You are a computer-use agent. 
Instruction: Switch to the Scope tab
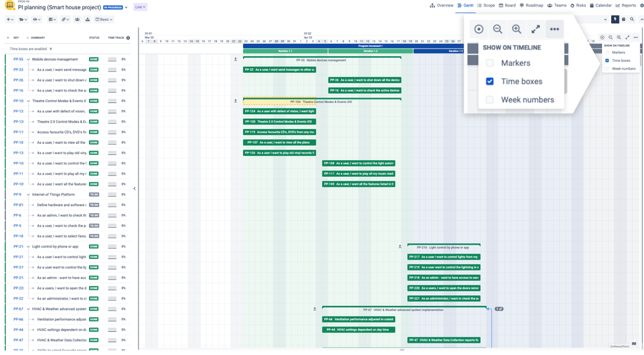[x=486, y=5]
